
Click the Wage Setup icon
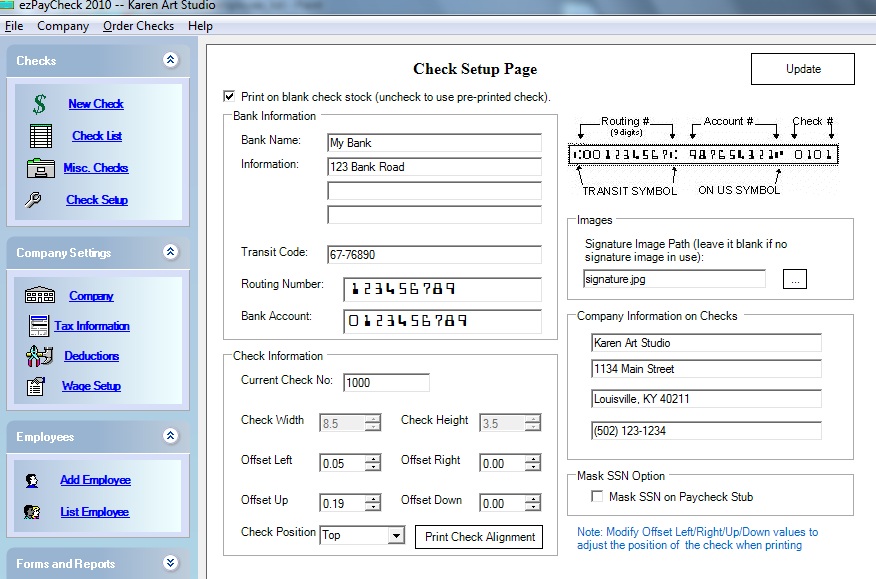(38, 386)
